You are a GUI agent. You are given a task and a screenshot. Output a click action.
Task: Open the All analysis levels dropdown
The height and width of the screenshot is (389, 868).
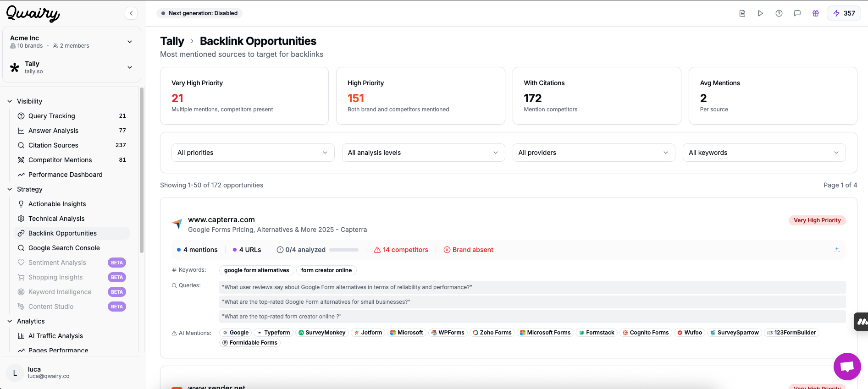point(423,153)
